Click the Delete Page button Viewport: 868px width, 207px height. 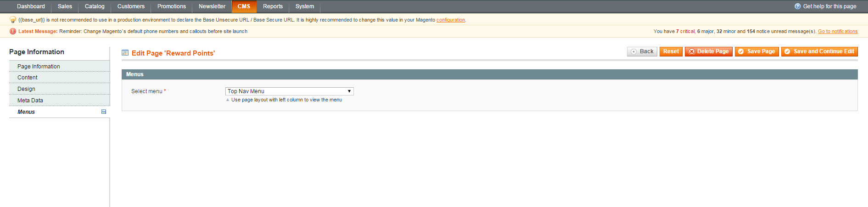[708, 51]
